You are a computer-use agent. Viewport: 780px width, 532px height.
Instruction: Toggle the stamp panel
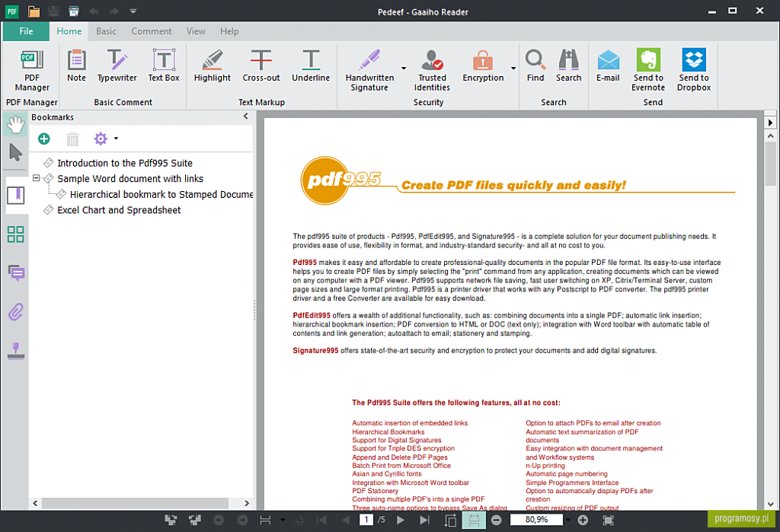(16, 351)
